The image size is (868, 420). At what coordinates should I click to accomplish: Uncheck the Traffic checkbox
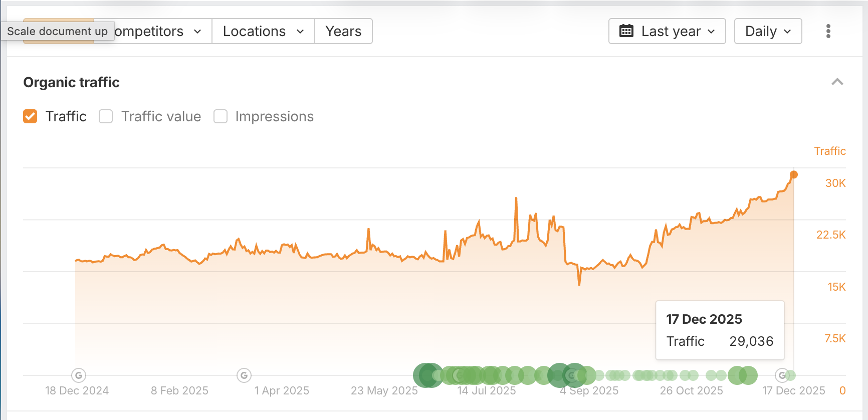pos(30,116)
